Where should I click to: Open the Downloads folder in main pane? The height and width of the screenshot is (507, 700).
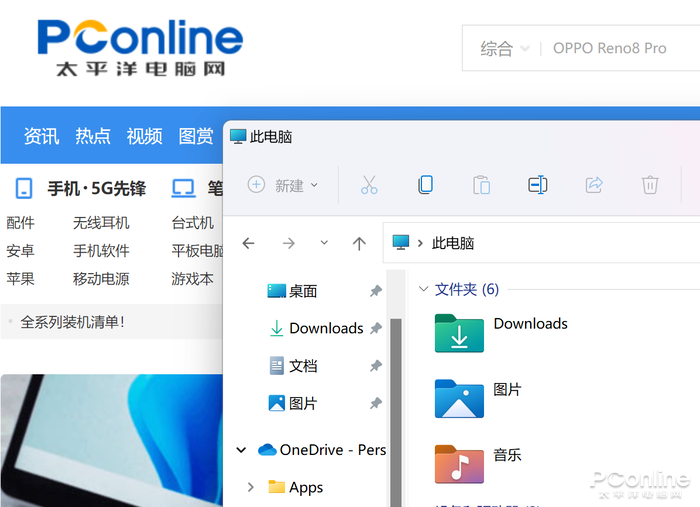click(x=459, y=333)
